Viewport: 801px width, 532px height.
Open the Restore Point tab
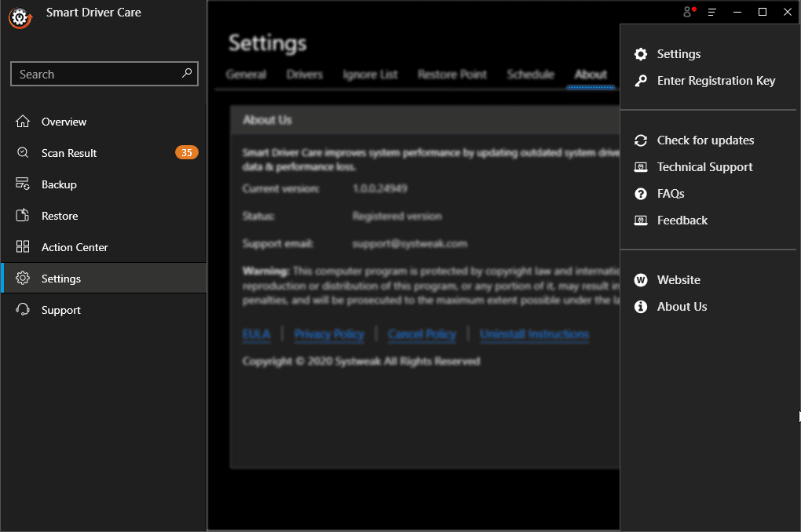[452, 75]
